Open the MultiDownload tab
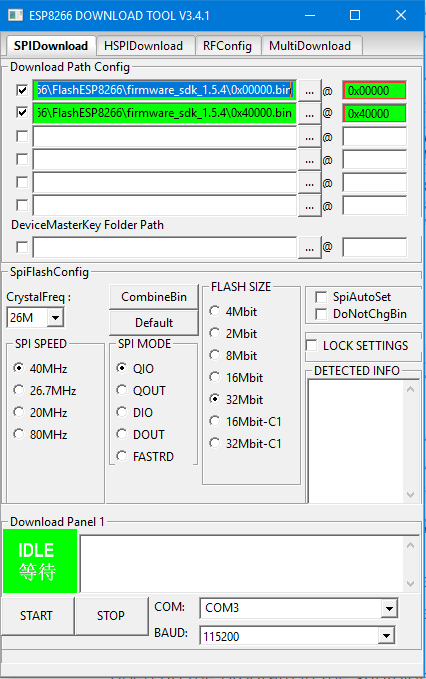Viewport: 426px width, 679px height. pos(310,45)
